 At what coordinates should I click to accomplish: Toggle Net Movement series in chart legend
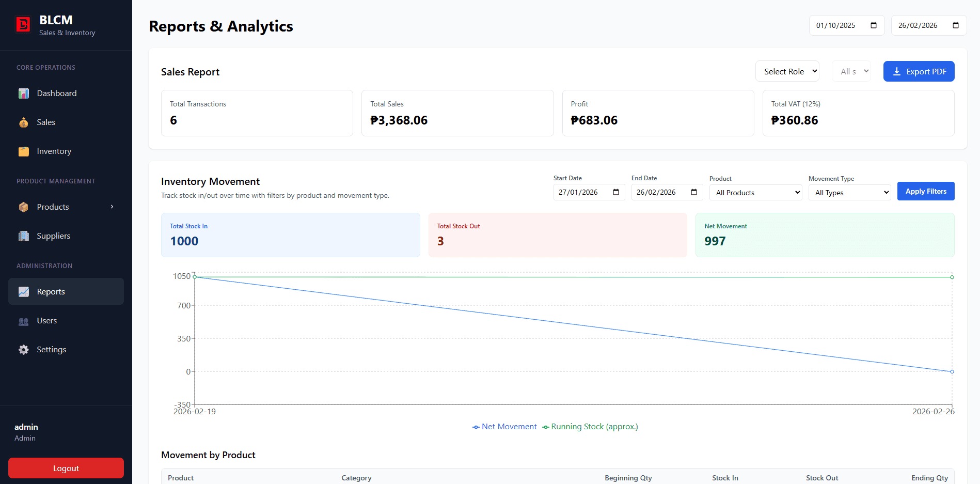pyautogui.click(x=504, y=427)
